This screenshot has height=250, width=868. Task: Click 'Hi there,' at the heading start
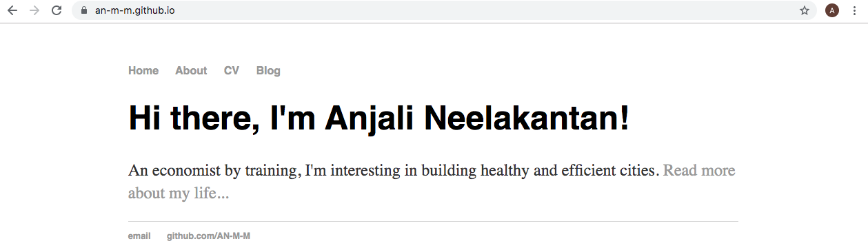click(194, 118)
